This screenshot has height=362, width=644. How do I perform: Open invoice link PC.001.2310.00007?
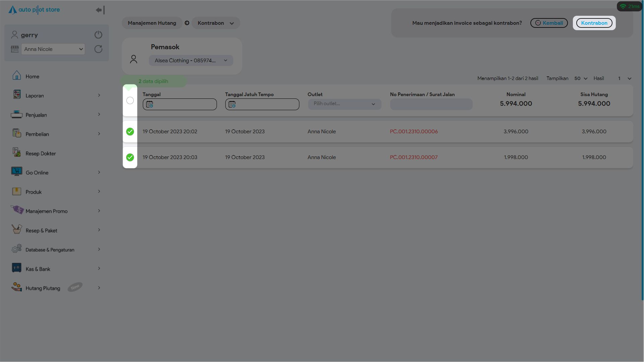pos(414,157)
